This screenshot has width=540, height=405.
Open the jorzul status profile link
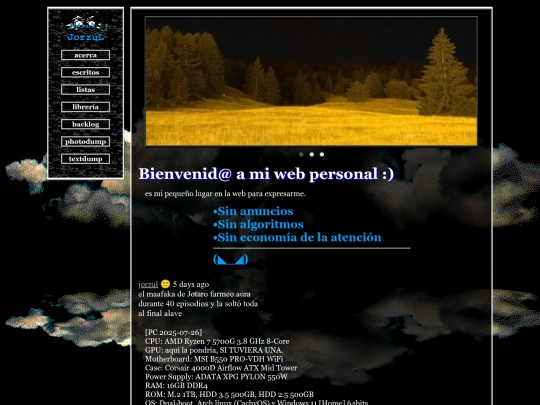(x=148, y=284)
